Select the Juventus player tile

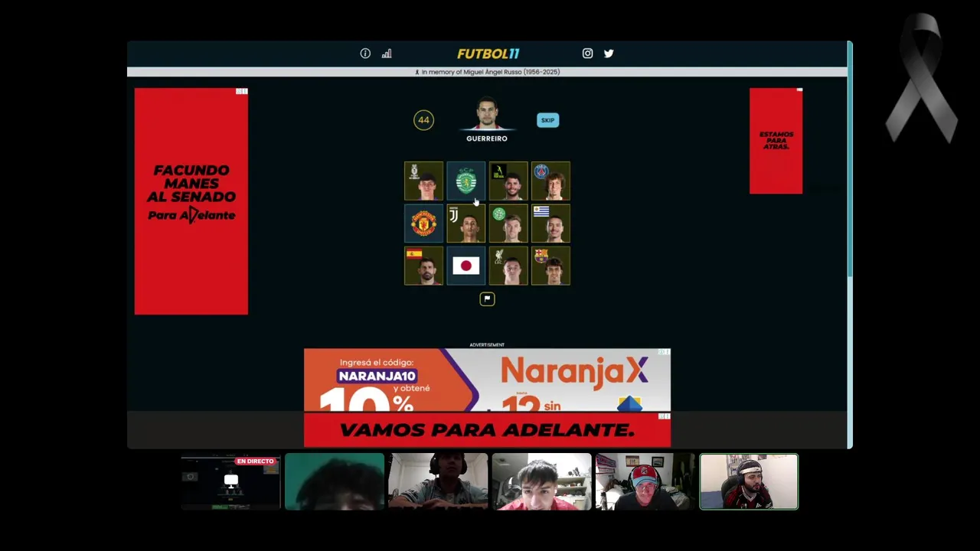(465, 223)
